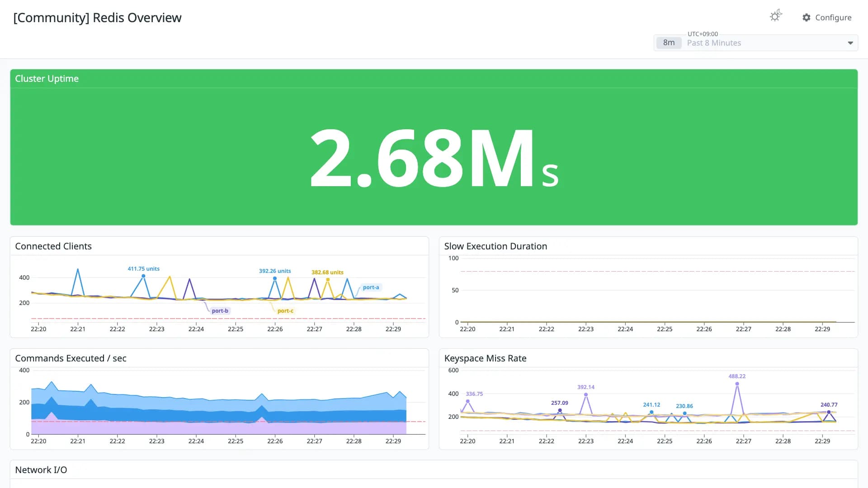This screenshot has height=488, width=868.
Task: Click the 336.75 peak in Keyspace Miss Rate
Action: click(x=467, y=401)
